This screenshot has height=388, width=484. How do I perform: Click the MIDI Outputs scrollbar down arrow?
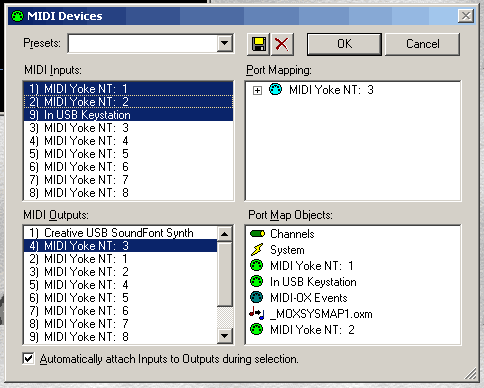coord(225,335)
